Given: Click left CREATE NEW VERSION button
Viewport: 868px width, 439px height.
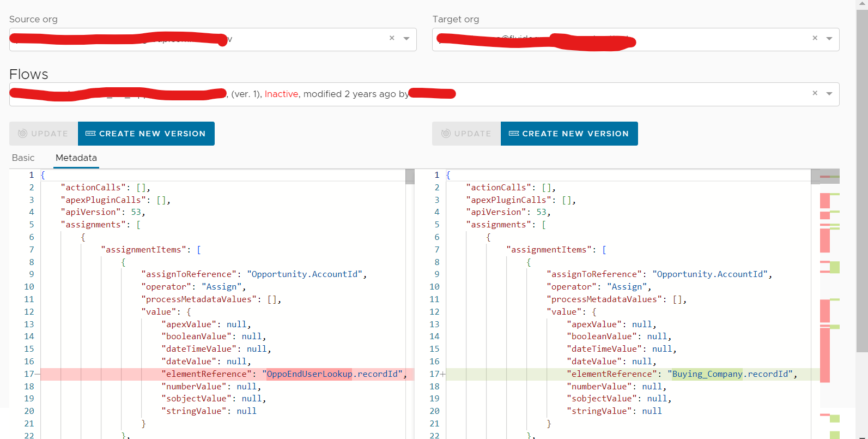Looking at the screenshot, I should 146,134.
